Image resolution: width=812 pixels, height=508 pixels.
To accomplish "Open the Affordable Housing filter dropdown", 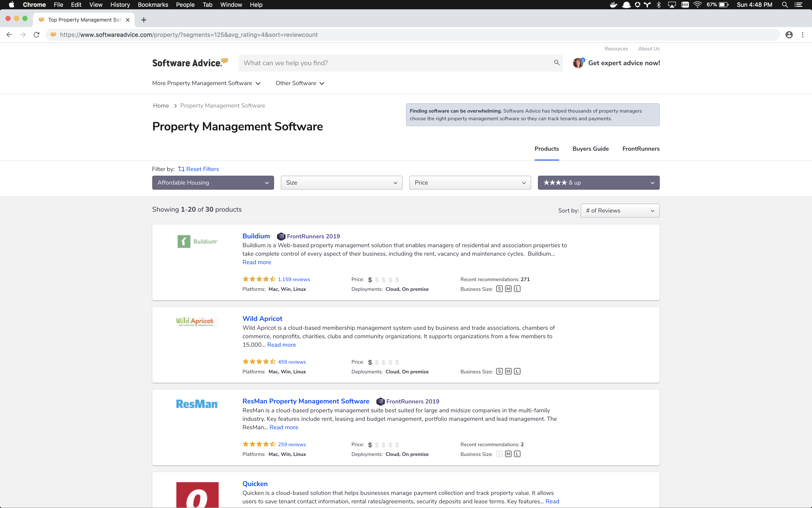I will 213,182.
